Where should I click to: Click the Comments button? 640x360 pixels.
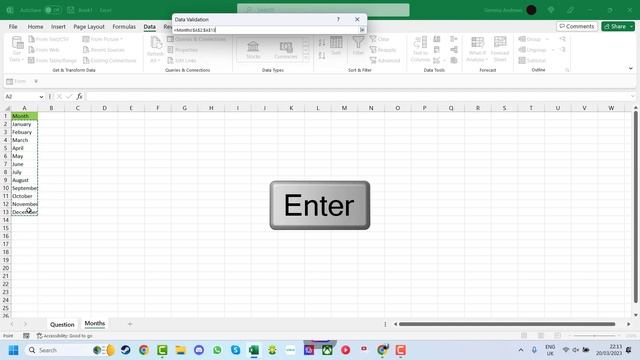coord(577,27)
